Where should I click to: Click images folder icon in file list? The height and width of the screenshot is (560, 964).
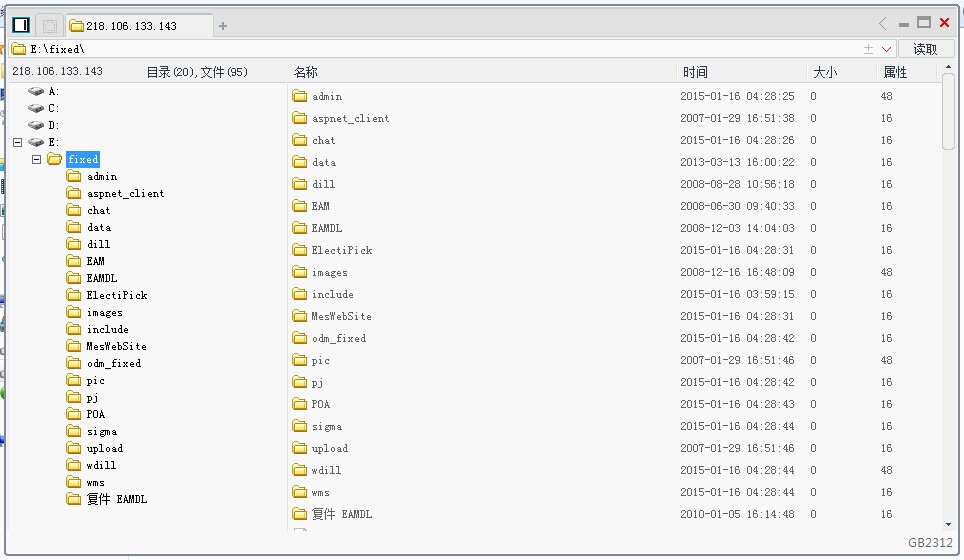pyautogui.click(x=299, y=272)
